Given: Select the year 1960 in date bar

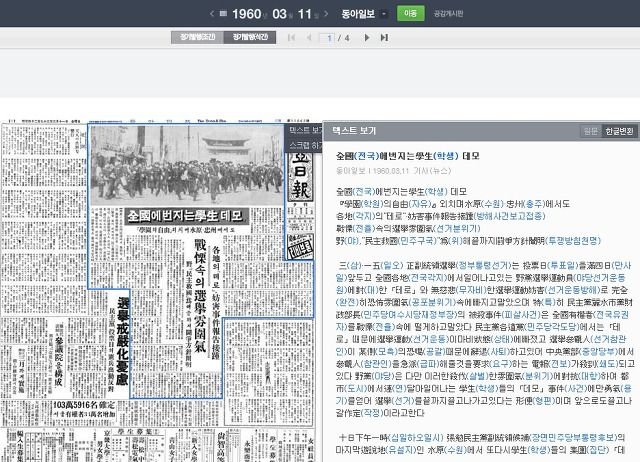Looking at the screenshot, I should (246, 14).
